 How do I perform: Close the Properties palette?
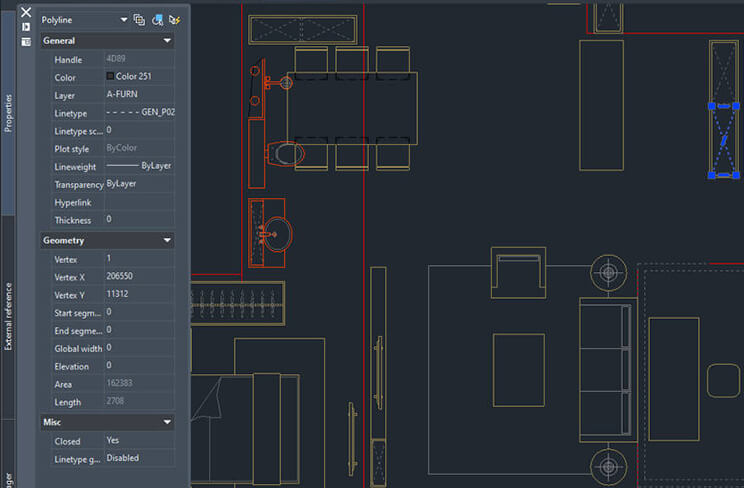pos(26,12)
